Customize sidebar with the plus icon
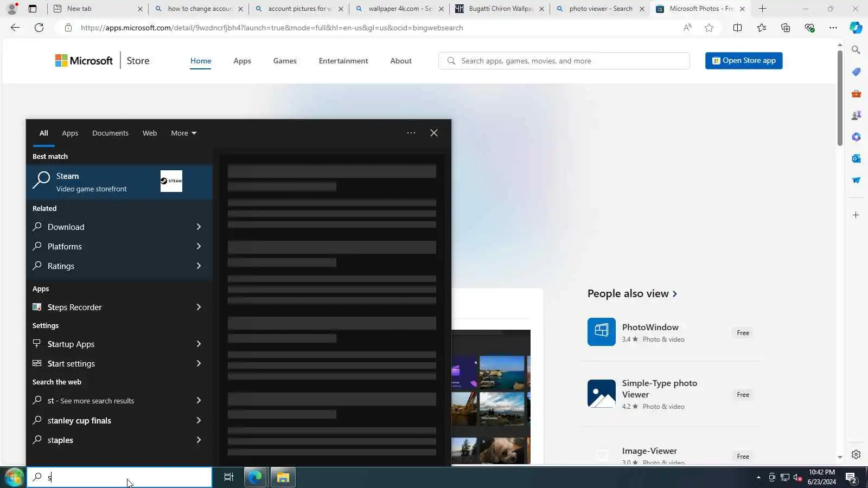 (x=856, y=215)
